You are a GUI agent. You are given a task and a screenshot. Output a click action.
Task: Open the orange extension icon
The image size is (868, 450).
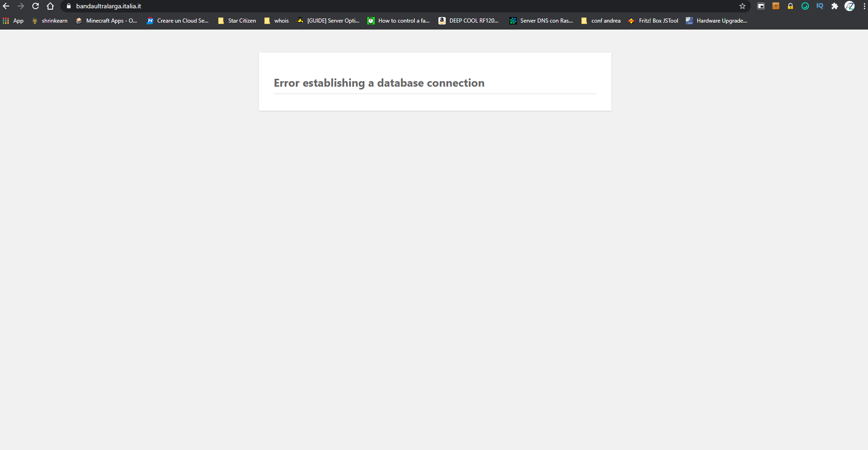click(x=776, y=6)
